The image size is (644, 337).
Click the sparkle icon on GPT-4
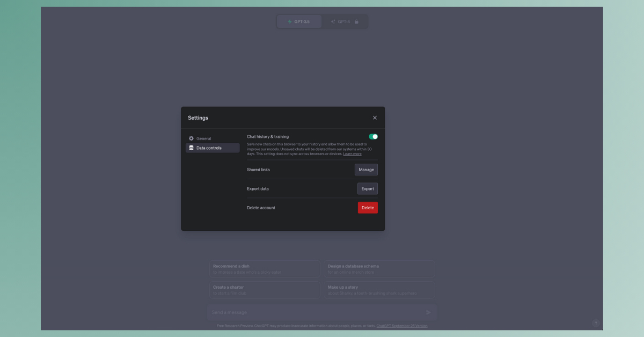pyautogui.click(x=333, y=21)
